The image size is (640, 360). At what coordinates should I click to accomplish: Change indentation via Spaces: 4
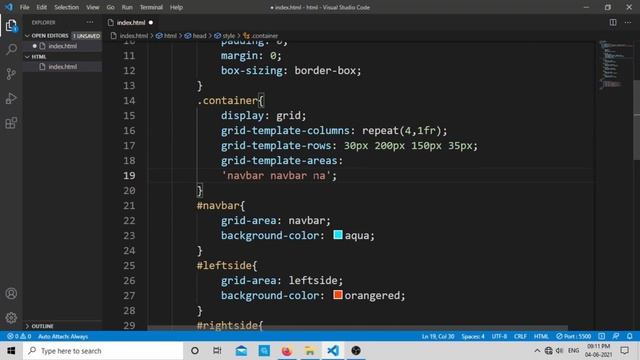(473, 336)
